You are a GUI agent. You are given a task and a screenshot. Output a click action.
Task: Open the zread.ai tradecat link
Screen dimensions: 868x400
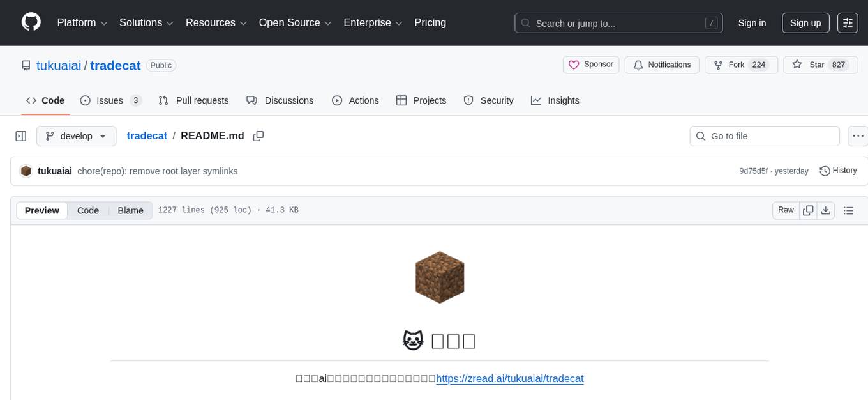[x=509, y=378]
